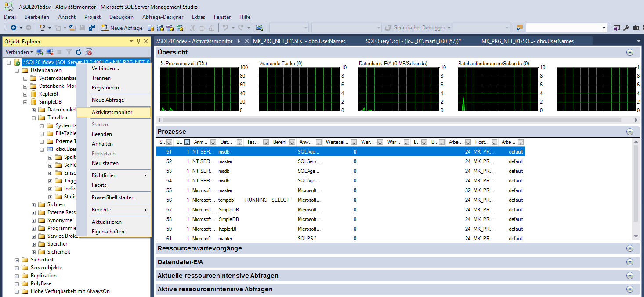Open the Berichte submenu
Screen dimensions: 644x297
pyautogui.click(x=114, y=210)
